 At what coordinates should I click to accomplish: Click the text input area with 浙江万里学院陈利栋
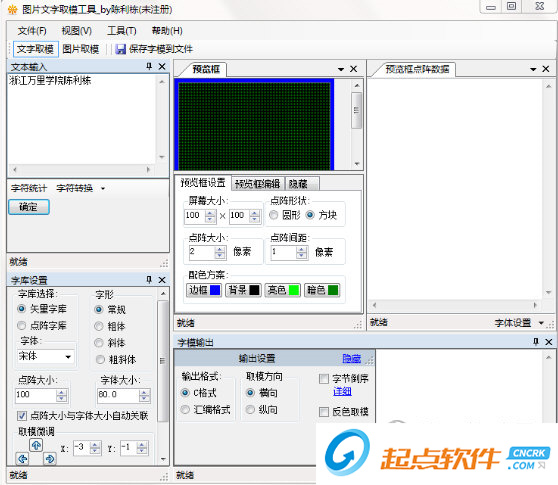[82, 119]
